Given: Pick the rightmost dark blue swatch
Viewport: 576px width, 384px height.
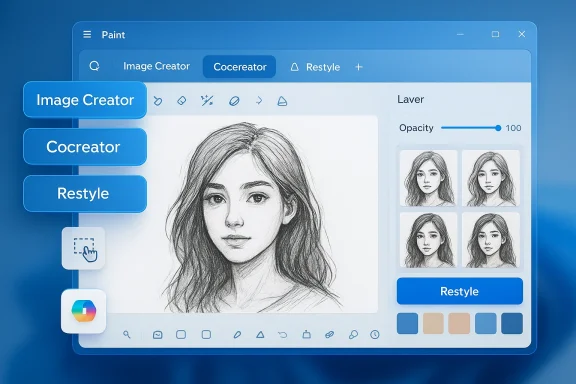Looking at the screenshot, I should point(512,323).
